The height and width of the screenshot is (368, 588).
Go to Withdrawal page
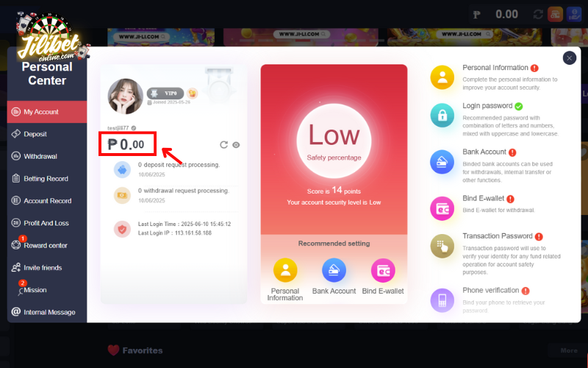click(x=47, y=156)
